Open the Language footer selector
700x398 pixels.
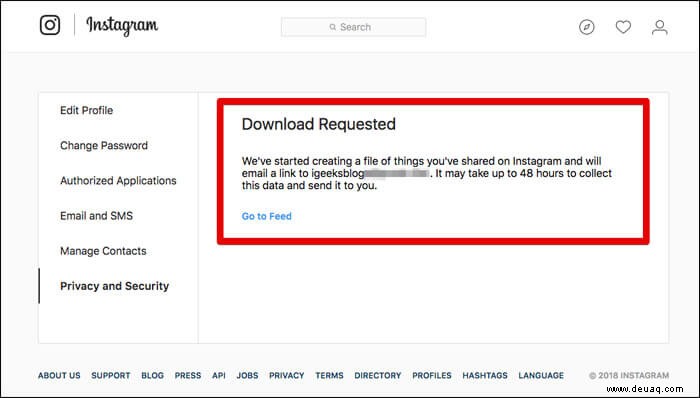pyautogui.click(x=541, y=376)
